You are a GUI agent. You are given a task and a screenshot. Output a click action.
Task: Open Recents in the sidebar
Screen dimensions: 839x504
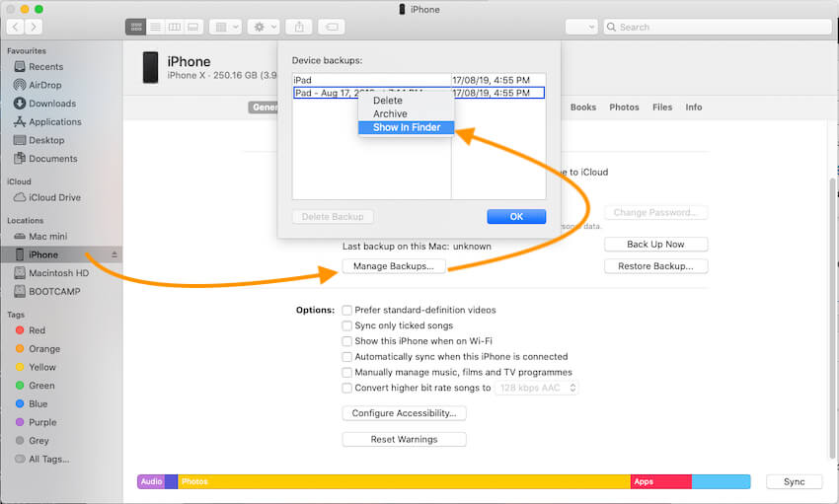coord(45,67)
